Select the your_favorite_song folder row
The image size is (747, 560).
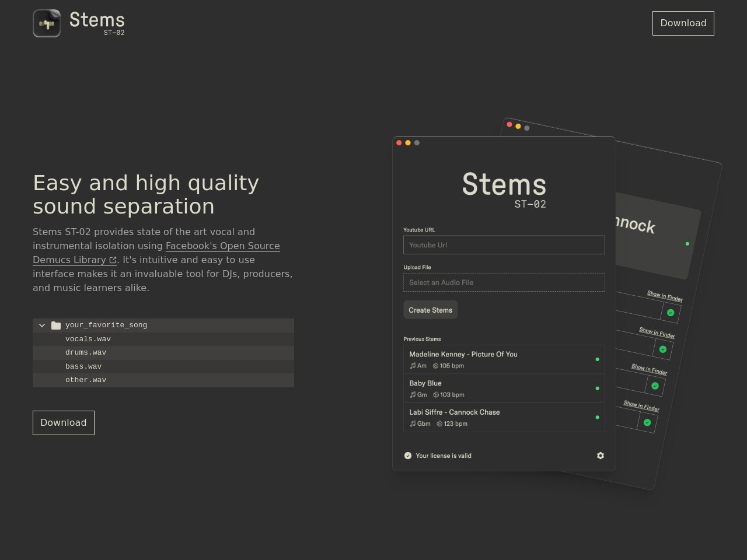click(163, 325)
